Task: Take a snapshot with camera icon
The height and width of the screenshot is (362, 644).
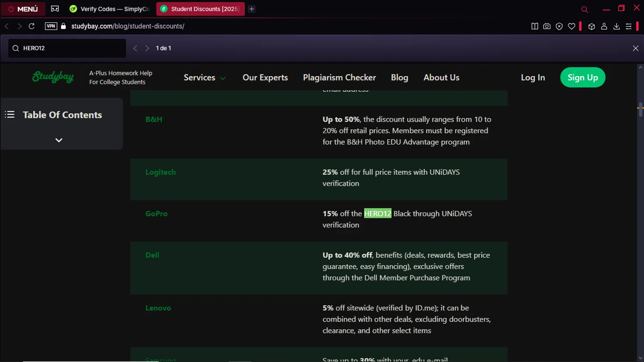Action: [x=547, y=26]
